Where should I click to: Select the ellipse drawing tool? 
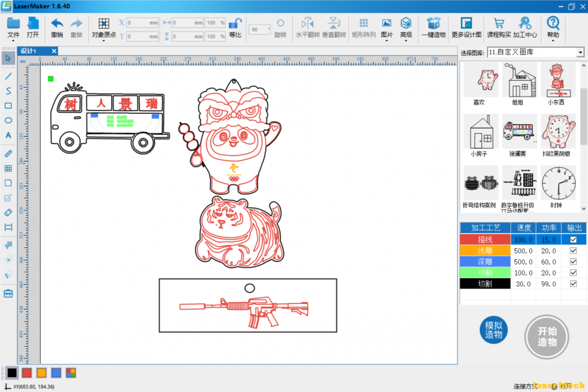8,120
